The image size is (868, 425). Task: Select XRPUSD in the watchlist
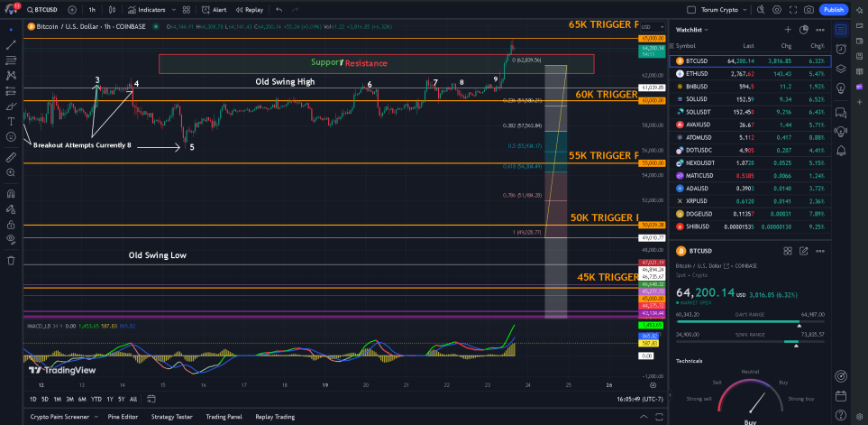click(x=750, y=201)
